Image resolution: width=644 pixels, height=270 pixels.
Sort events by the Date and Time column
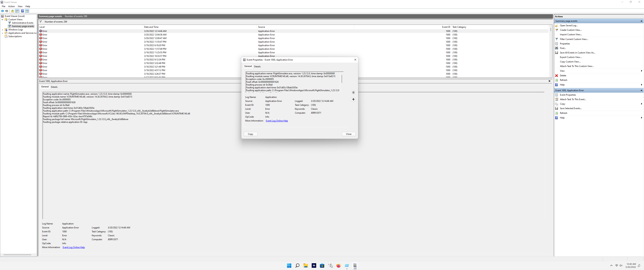pos(200,27)
